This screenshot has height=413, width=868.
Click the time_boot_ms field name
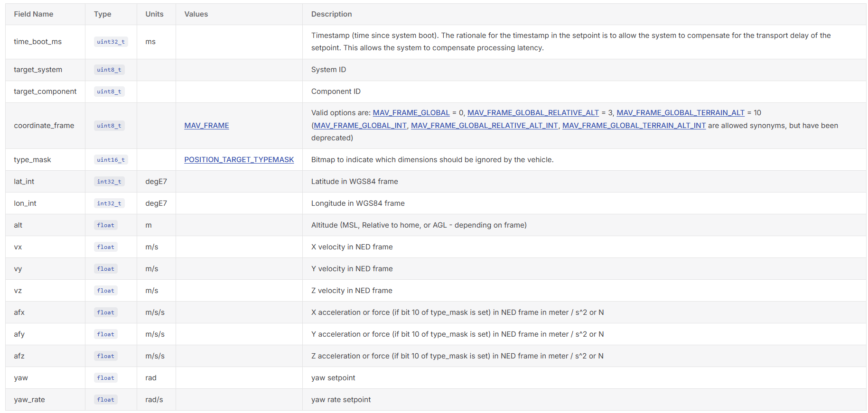click(38, 42)
